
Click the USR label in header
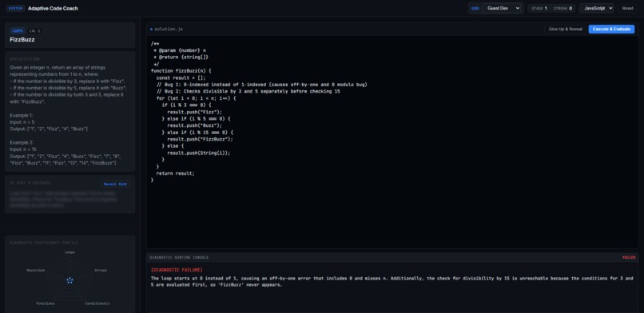pos(475,8)
